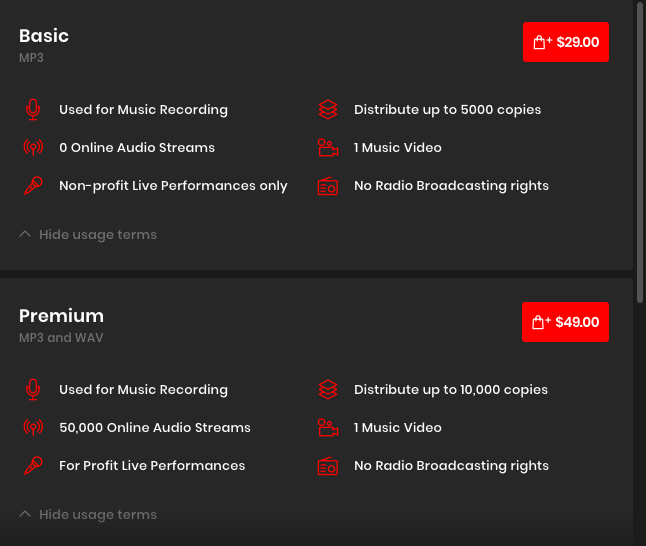The height and width of the screenshot is (546, 646).
Task: Click the music video camera icon under Basic
Action: point(328,147)
